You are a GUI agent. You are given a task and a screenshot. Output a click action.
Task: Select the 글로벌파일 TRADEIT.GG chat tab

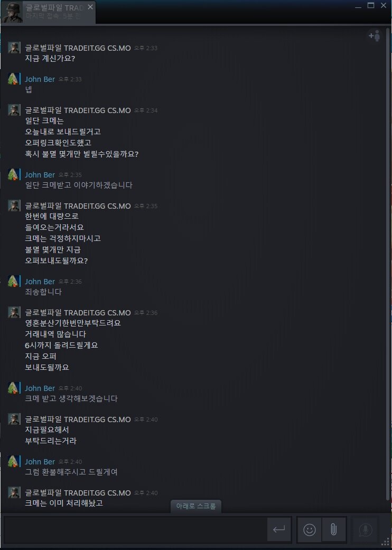coord(49,12)
